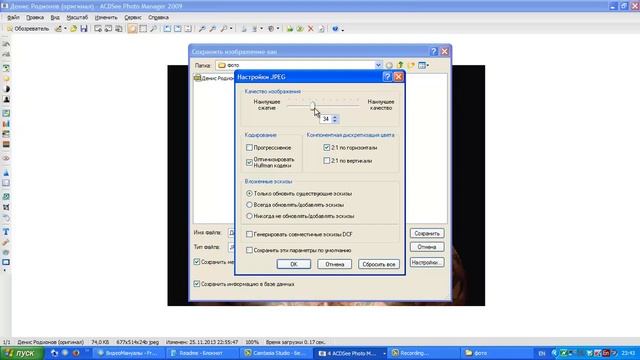Toggle 2:1 по горизонтали checkbox

327,147
